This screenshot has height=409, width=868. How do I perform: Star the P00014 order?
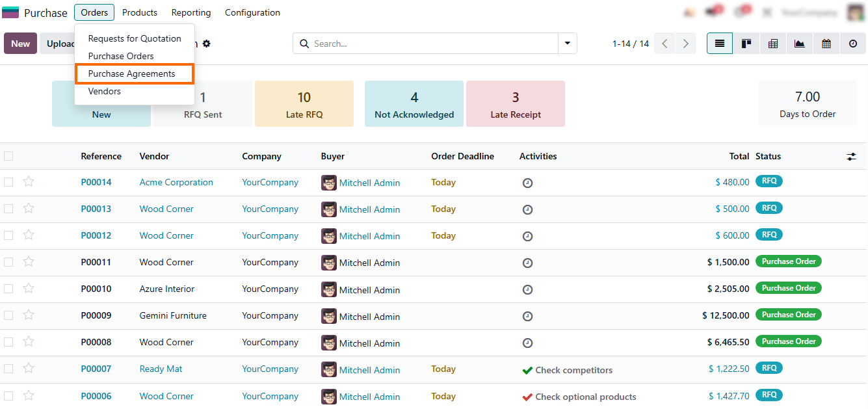click(x=29, y=182)
